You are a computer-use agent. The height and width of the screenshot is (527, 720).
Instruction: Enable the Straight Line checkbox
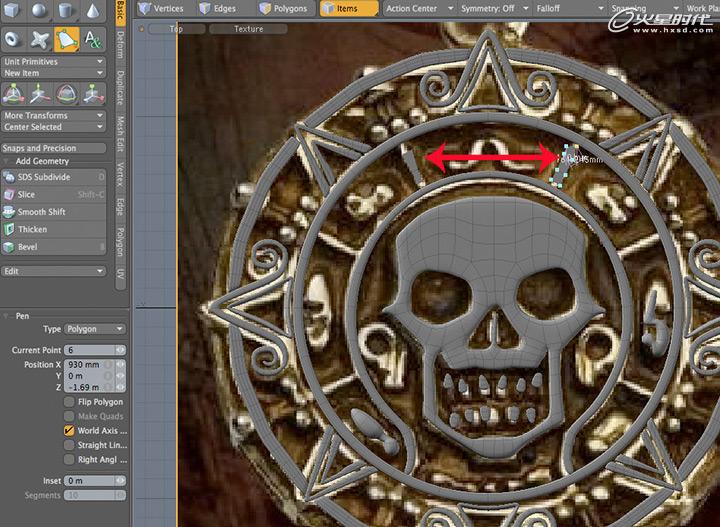pos(69,445)
